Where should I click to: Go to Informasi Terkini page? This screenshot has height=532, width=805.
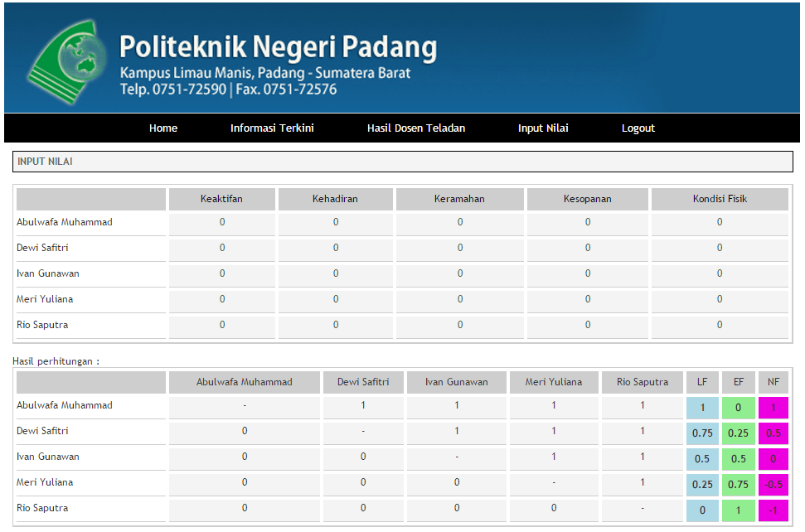click(272, 128)
